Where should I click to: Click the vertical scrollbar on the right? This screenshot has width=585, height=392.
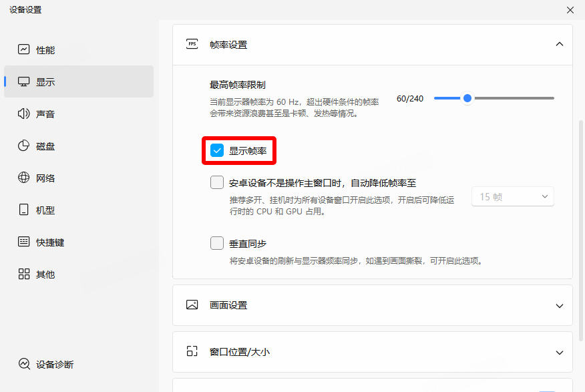click(x=580, y=200)
